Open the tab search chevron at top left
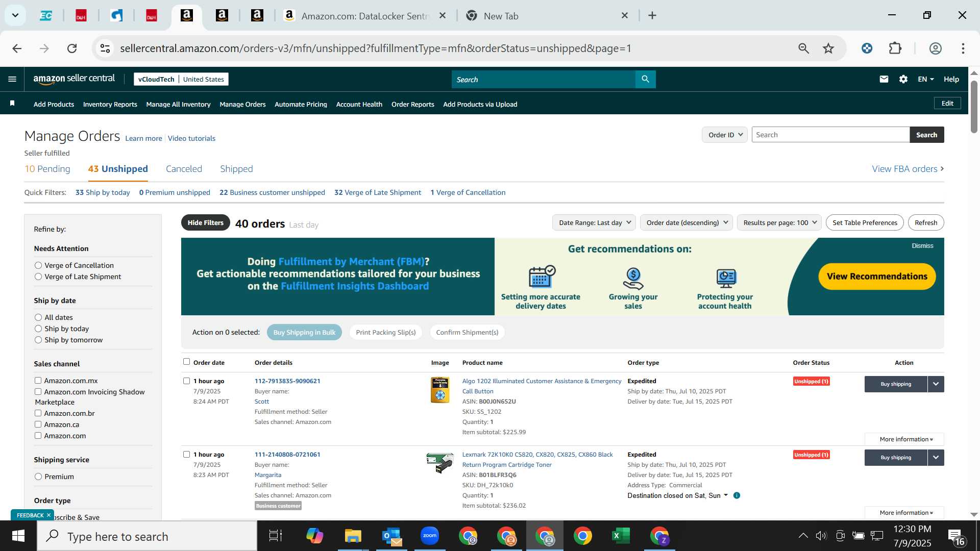The image size is (980, 551). pos(15,15)
